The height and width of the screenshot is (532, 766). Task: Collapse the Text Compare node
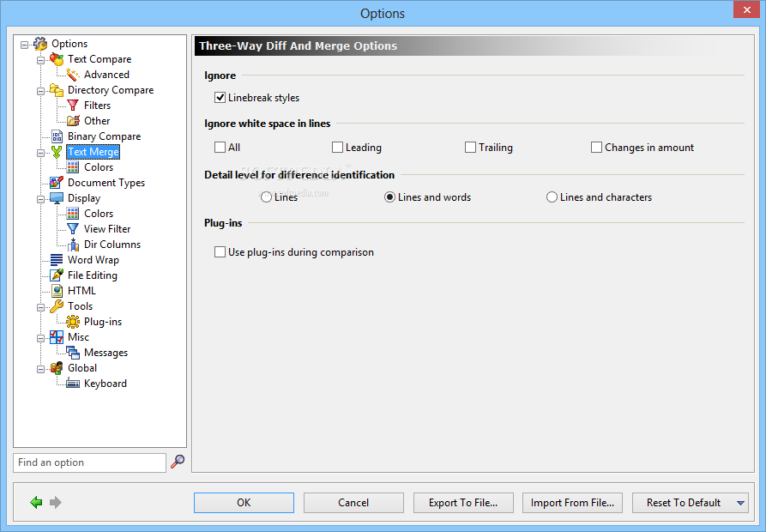tap(40, 61)
